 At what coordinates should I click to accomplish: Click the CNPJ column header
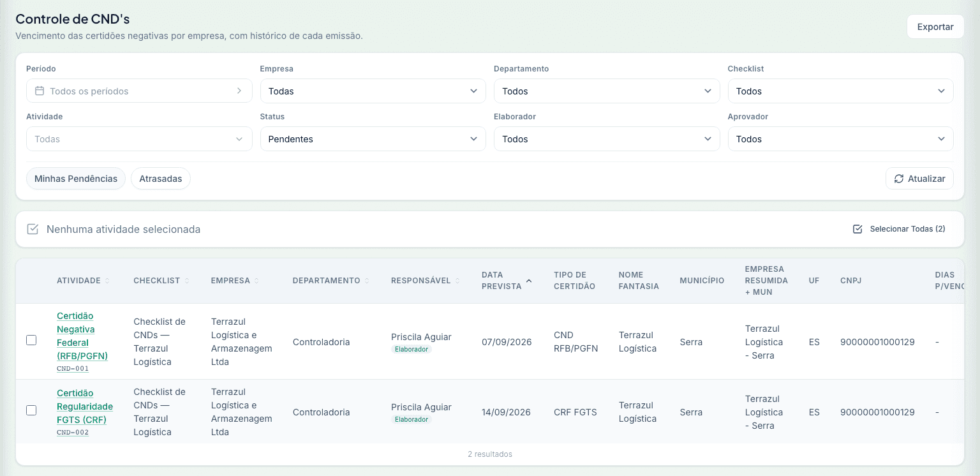point(850,281)
